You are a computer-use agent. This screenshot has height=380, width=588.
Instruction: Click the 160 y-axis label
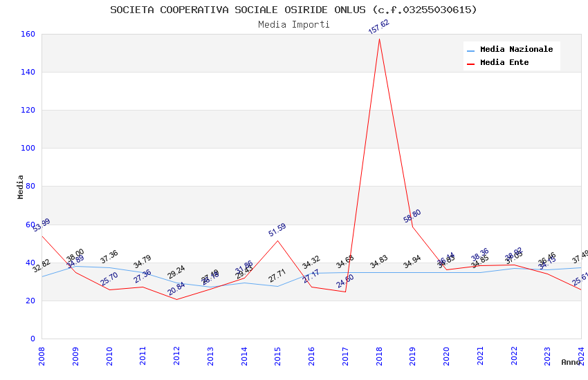click(28, 34)
